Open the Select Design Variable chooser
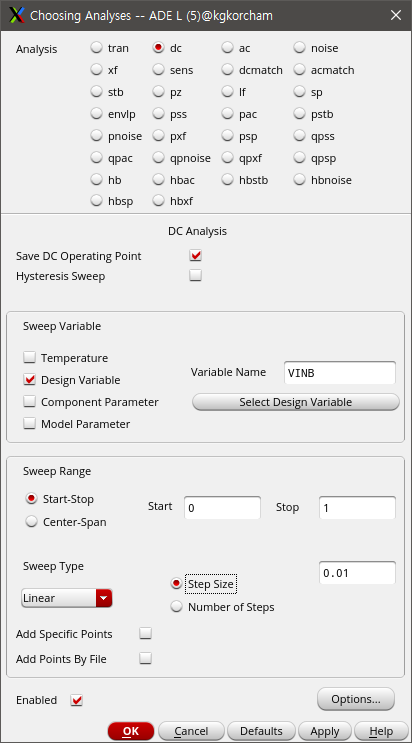Viewport: 412px width, 743px height. coord(296,402)
